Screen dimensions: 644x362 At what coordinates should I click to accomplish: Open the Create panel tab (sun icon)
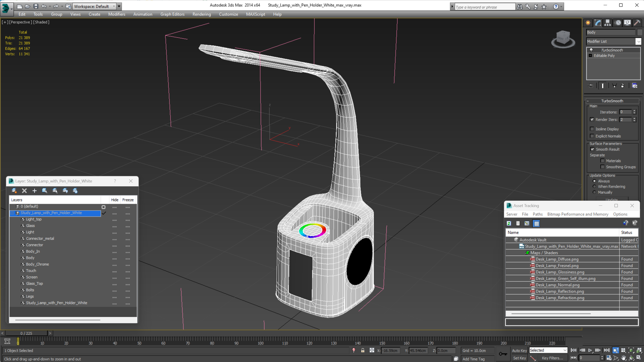588,23
